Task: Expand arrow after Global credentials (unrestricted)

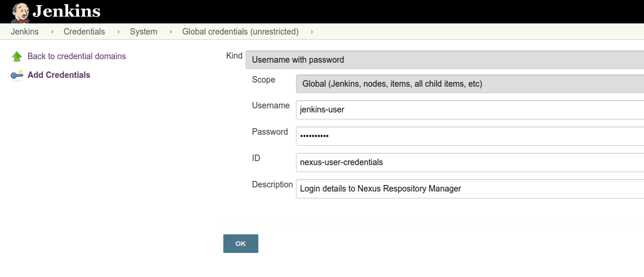Action: tap(312, 32)
